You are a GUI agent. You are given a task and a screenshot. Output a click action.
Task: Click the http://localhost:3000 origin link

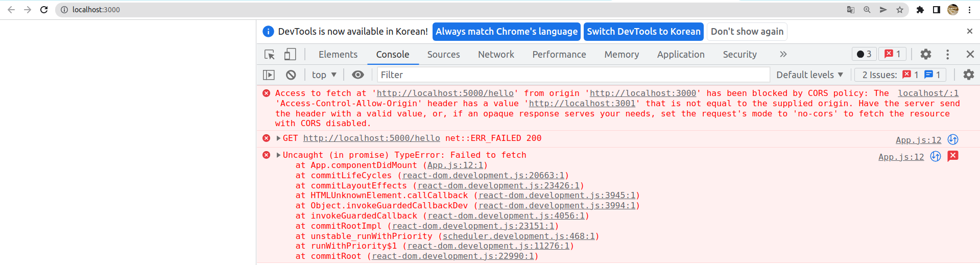coord(643,93)
